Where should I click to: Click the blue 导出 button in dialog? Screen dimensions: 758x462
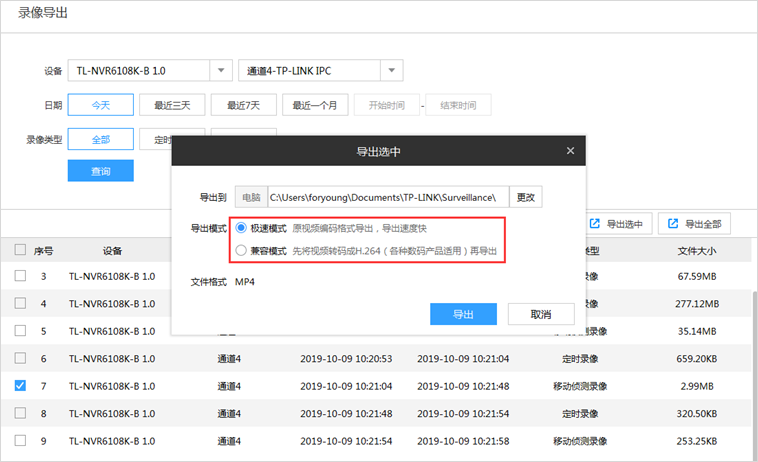pyautogui.click(x=463, y=314)
